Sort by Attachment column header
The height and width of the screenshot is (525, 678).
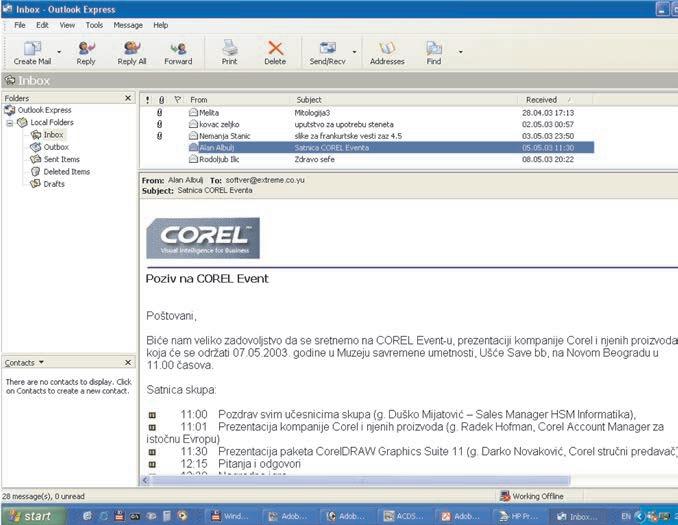point(161,100)
